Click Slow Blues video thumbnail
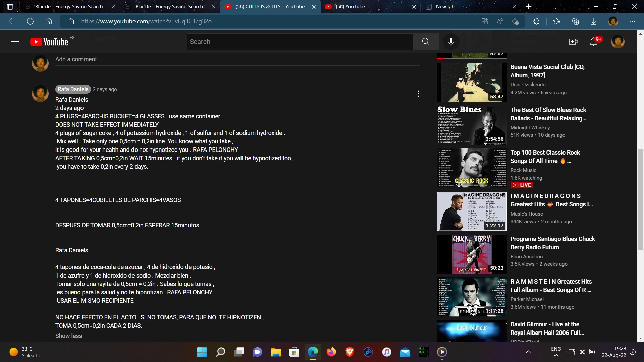644x362 pixels. [472, 125]
